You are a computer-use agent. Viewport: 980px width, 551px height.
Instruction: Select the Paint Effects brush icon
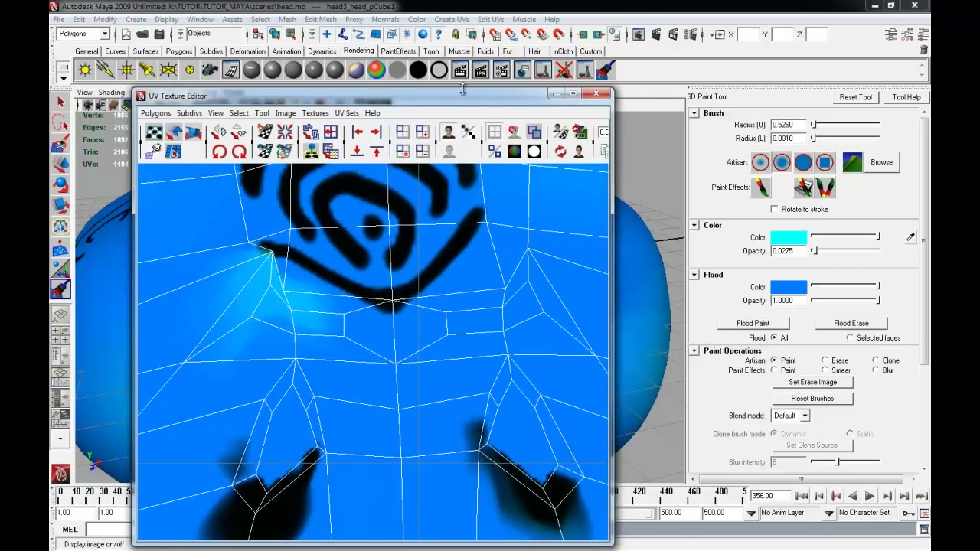(761, 187)
